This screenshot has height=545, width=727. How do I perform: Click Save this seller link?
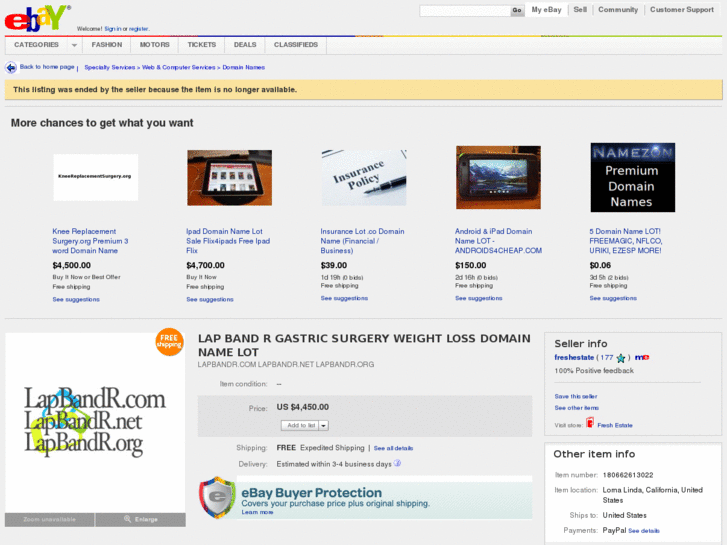[576, 397]
